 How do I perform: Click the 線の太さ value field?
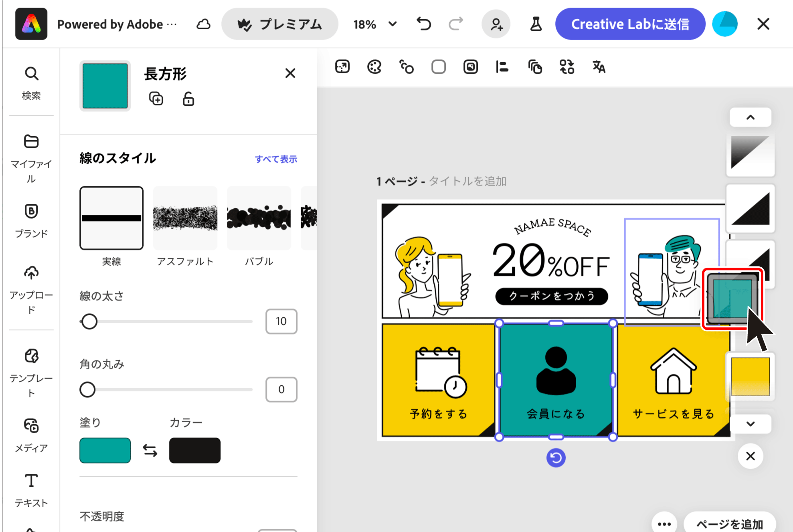point(281,321)
